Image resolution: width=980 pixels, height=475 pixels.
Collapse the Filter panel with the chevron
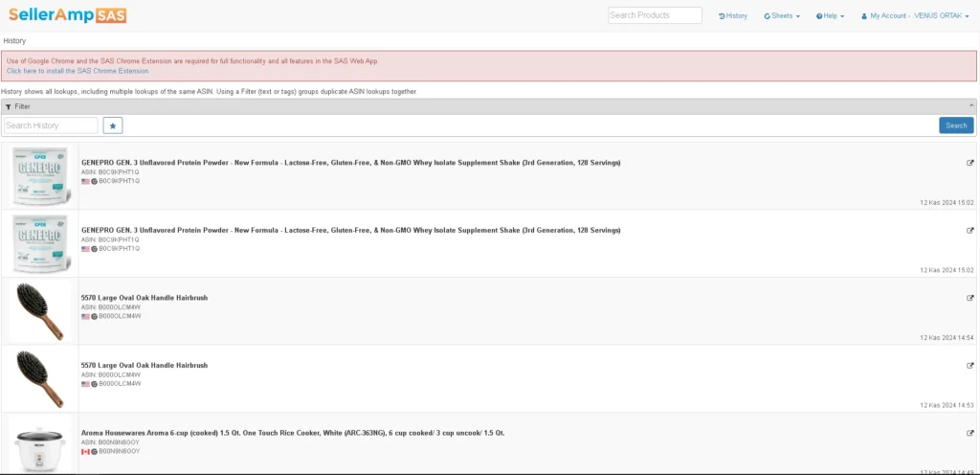click(x=971, y=106)
